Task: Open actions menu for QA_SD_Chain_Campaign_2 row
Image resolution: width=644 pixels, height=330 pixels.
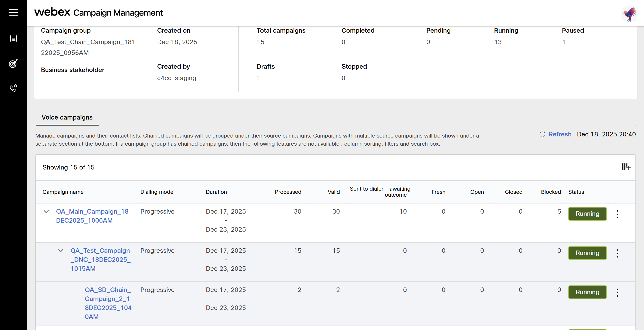Action: point(617,292)
